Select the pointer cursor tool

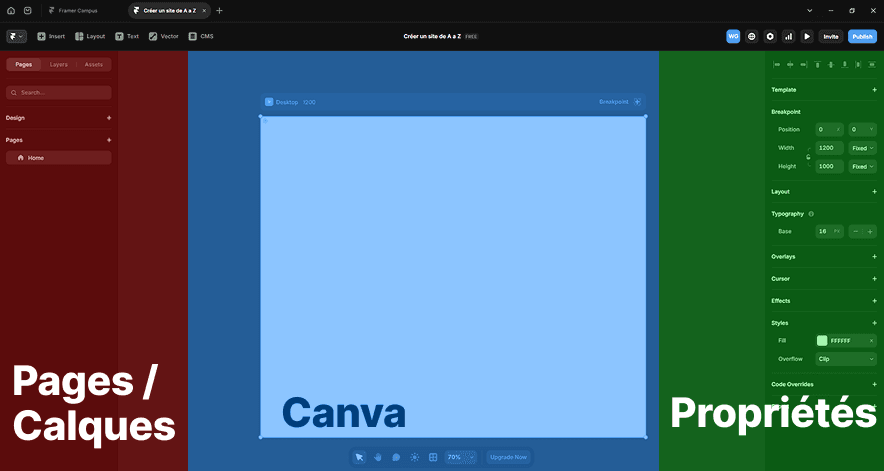(x=359, y=457)
